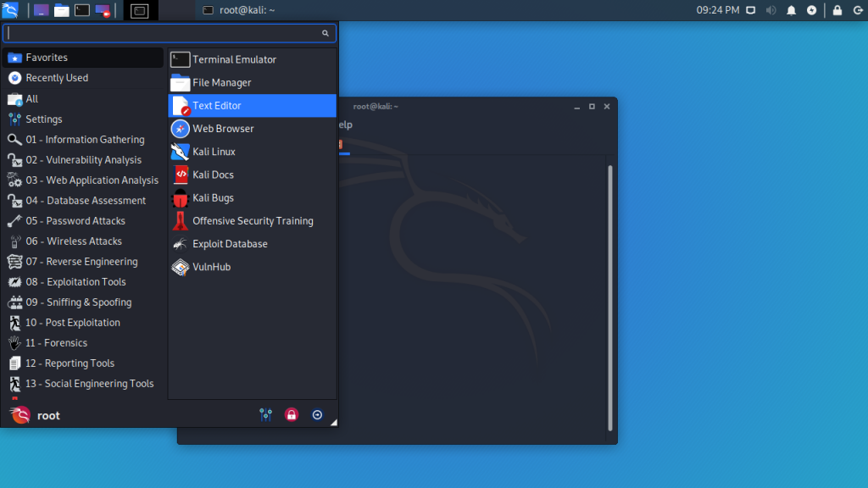Select 11 - Forensics category
Image resolution: width=868 pixels, height=488 pixels.
click(83, 343)
